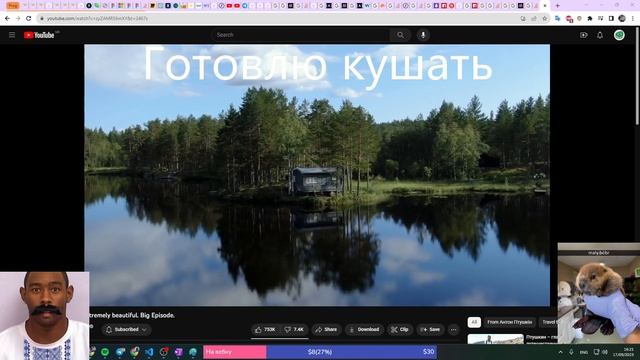Go back in browser history
Viewport: 640px width, 360px height.
coord(7,18)
